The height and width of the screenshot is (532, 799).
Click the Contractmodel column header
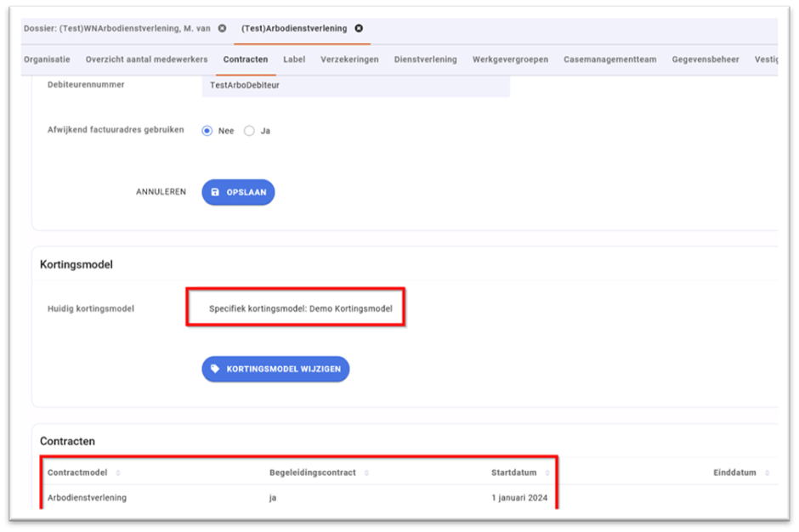point(77,473)
